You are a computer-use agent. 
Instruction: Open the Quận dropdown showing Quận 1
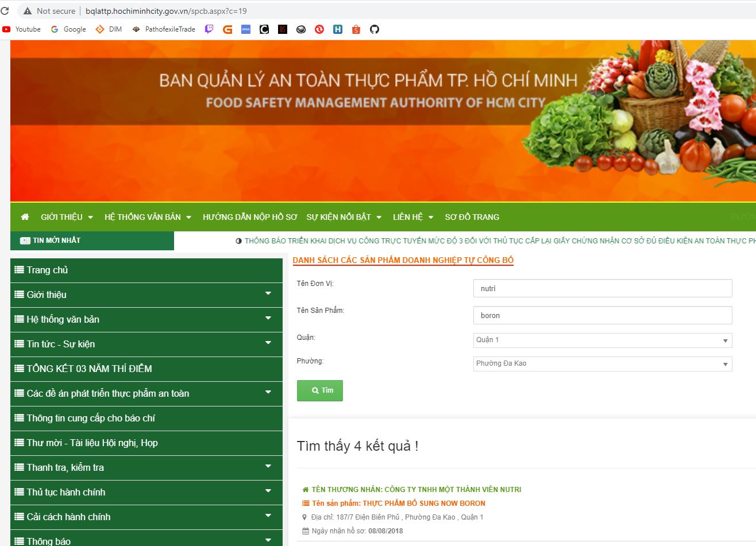point(603,340)
